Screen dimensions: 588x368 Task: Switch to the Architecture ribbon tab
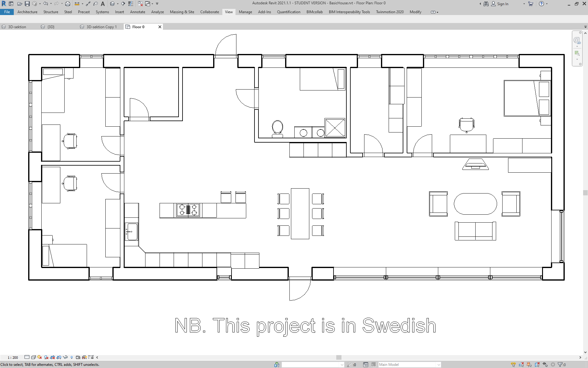point(27,12)
